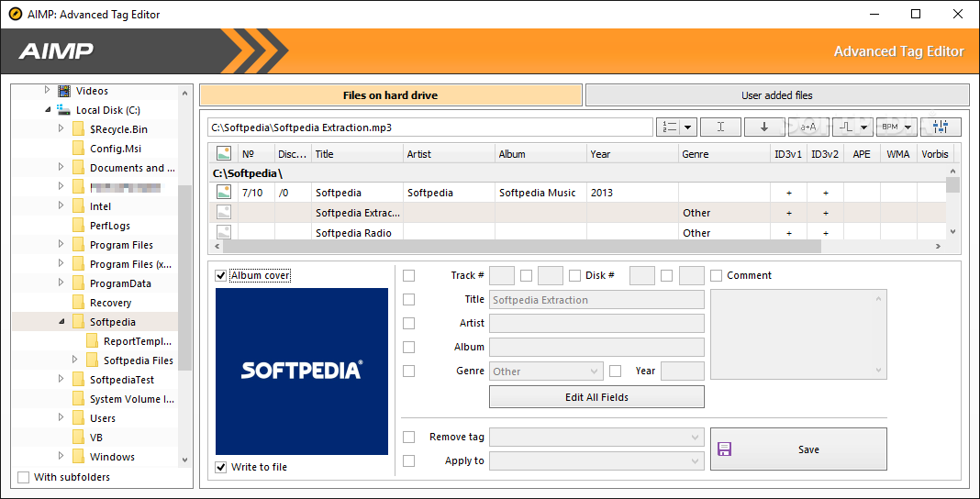Screen dimensions: 980x499
Task: Open the square-wave tool dropdown arrow
Action: [863, 127]
